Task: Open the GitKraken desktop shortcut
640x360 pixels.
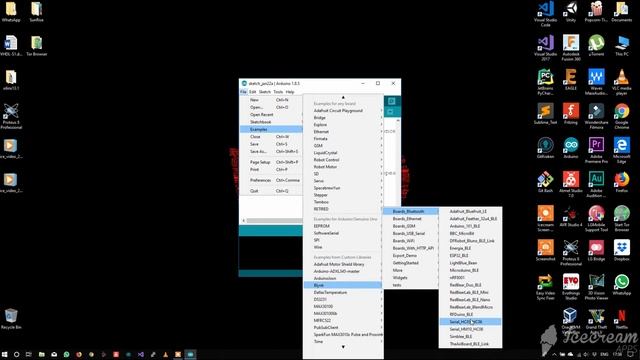Action: 545,148
